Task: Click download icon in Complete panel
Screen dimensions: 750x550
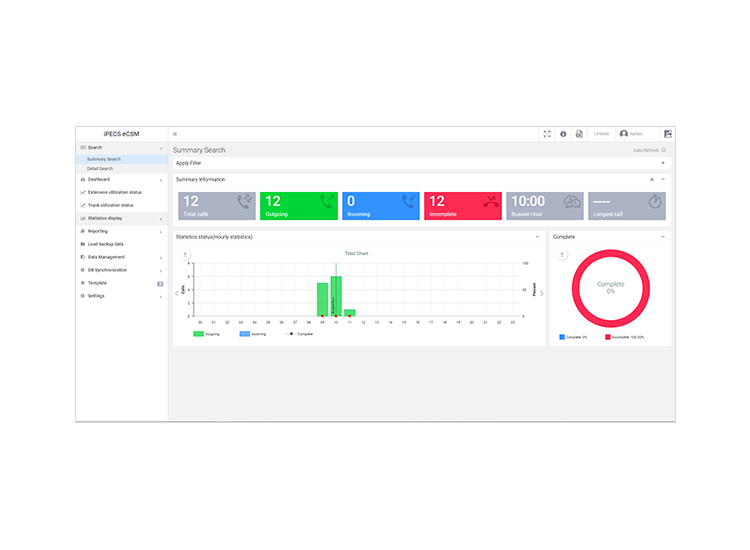Action: click(562, 255)
